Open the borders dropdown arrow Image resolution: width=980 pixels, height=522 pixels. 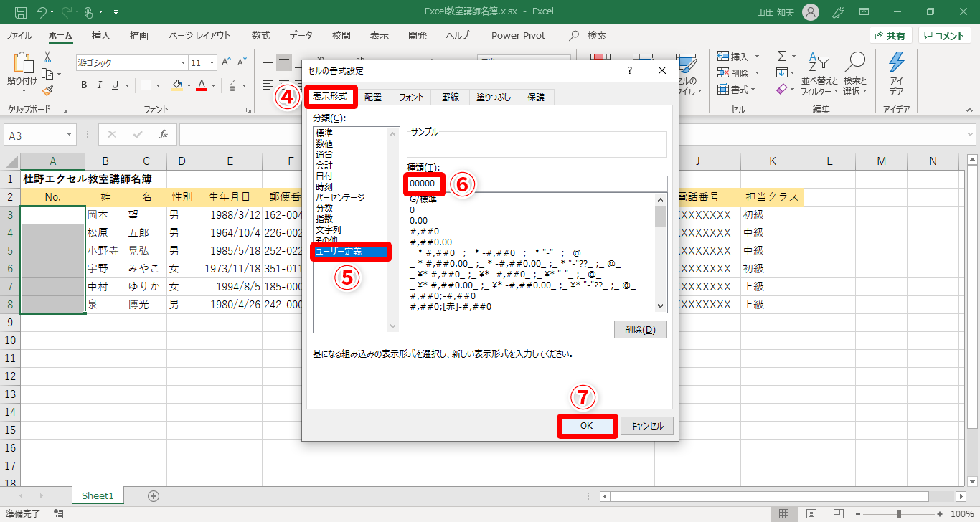(158, 85)
